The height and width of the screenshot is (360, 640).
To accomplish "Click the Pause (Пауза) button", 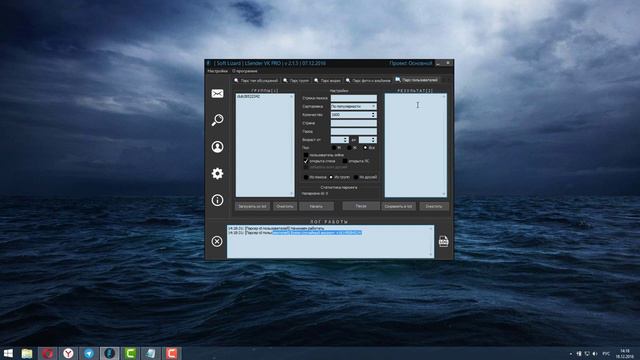I will click(361, 206).
